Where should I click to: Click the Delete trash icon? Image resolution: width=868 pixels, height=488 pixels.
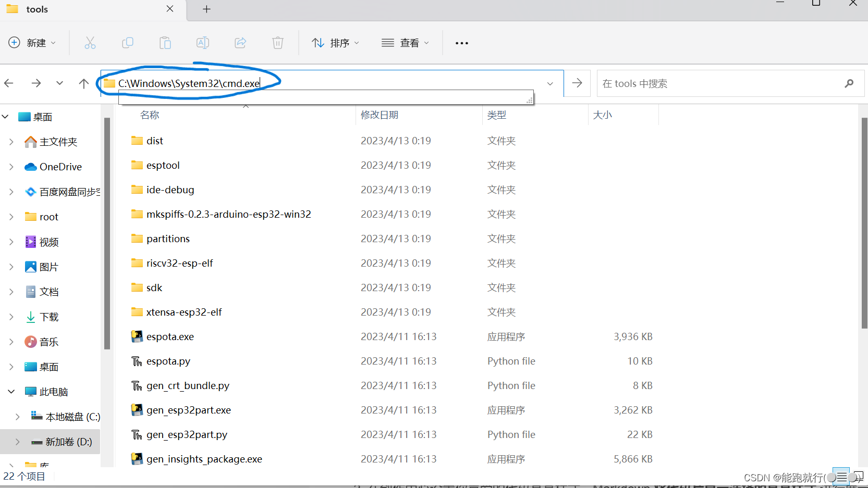(x=278, y=43)
